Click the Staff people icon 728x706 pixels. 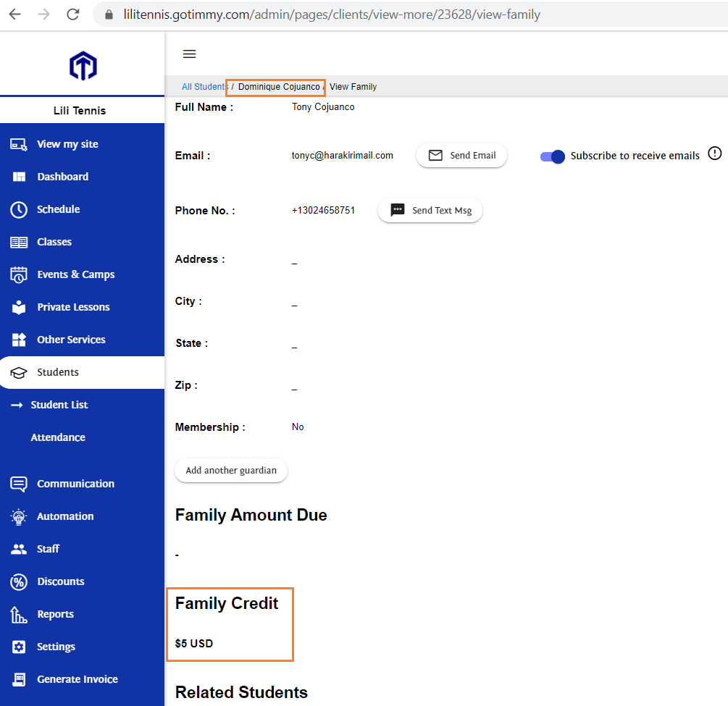point(19,549)
